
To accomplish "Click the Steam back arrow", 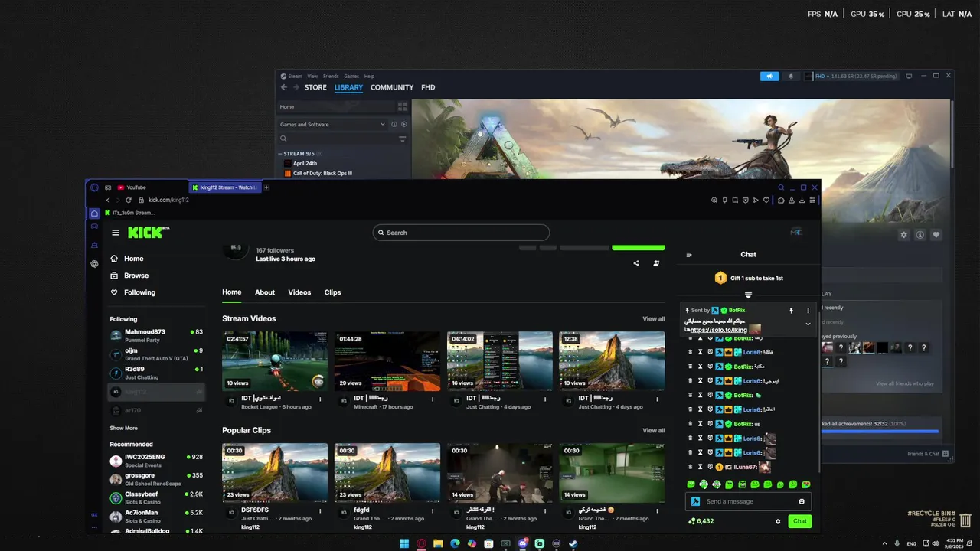I will [x=283, y=87].
